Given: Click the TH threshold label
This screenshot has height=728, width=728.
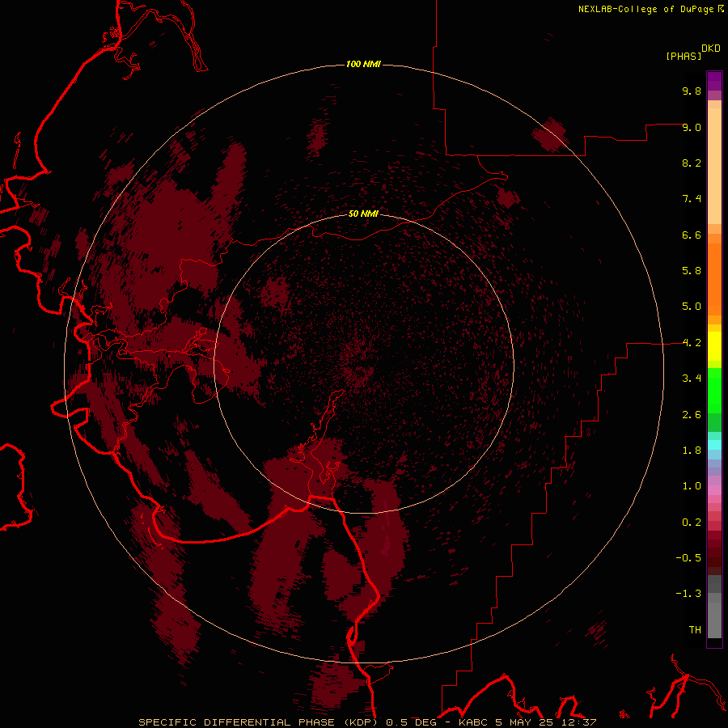Looking at the screenshot, I should click(x=695, y=630).
